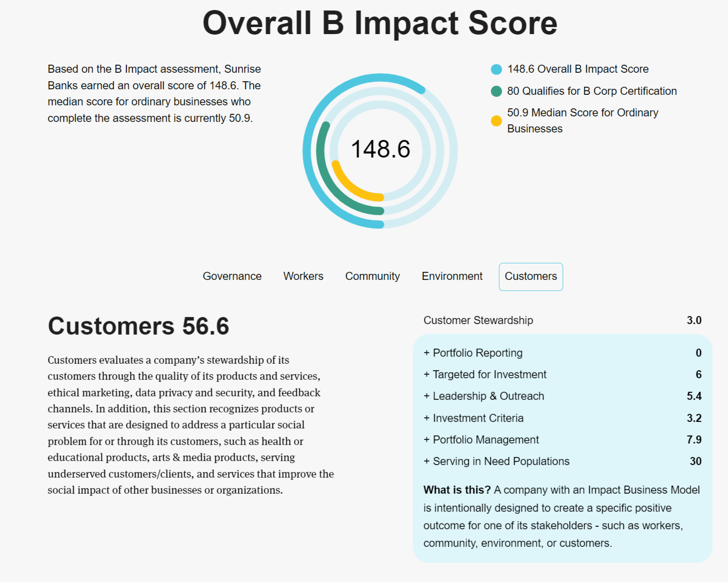The image size is (728, 582).
Task: Expand the Targeted for Investment row
Action: (x=485, y=375)
